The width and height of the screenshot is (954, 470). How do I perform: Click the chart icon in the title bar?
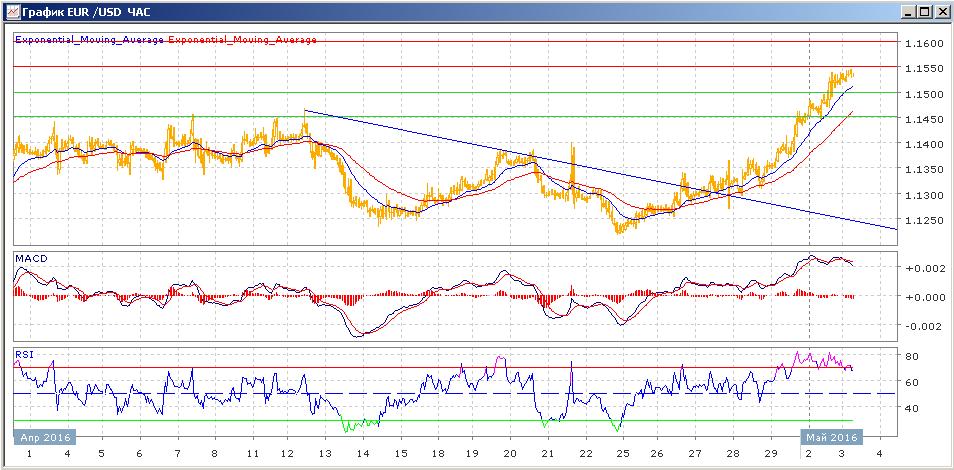coord(12,12)
